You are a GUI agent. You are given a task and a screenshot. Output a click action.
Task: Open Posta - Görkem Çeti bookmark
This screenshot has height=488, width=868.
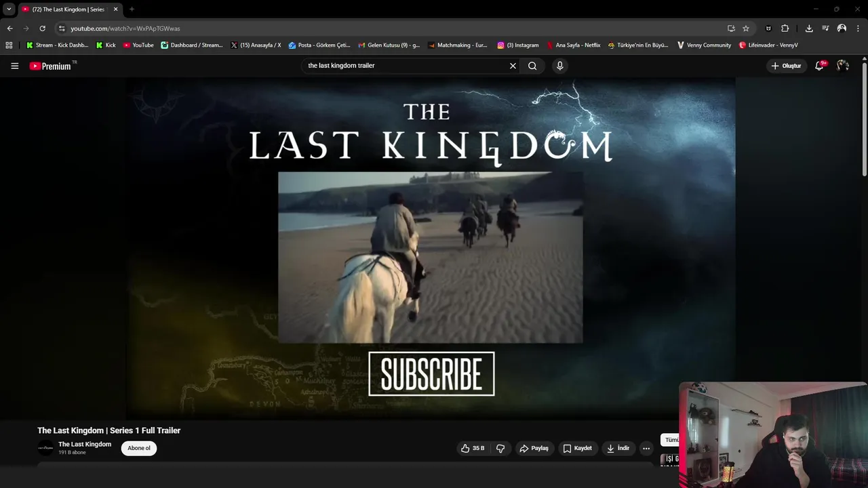click(x=319, y=45)
